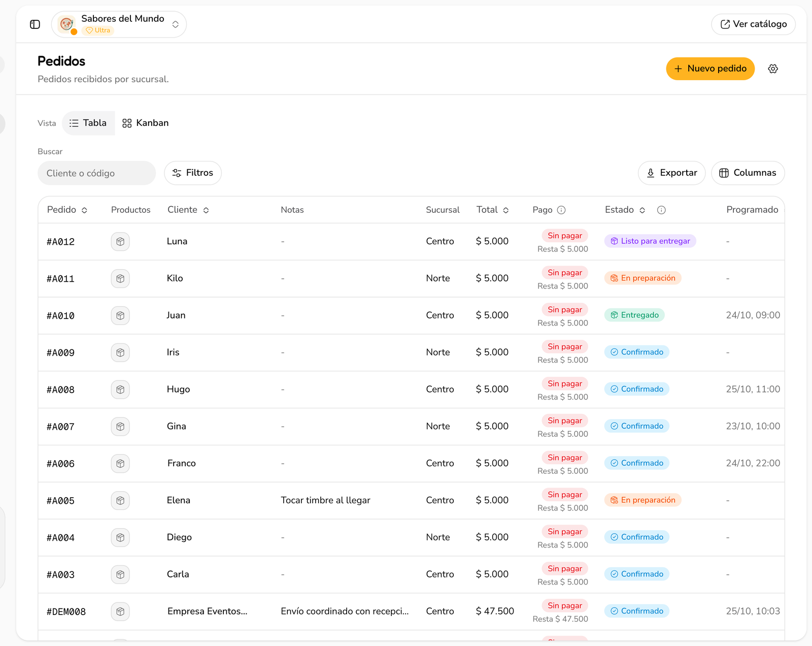Open the Columnas column chooser

point(748,173)
